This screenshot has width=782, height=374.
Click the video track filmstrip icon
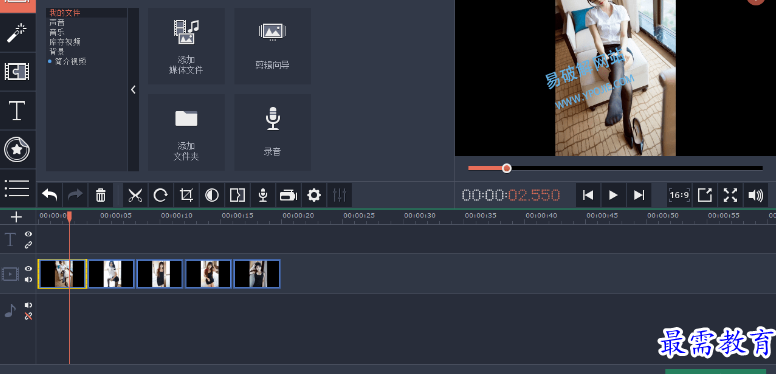coord(10,274)
